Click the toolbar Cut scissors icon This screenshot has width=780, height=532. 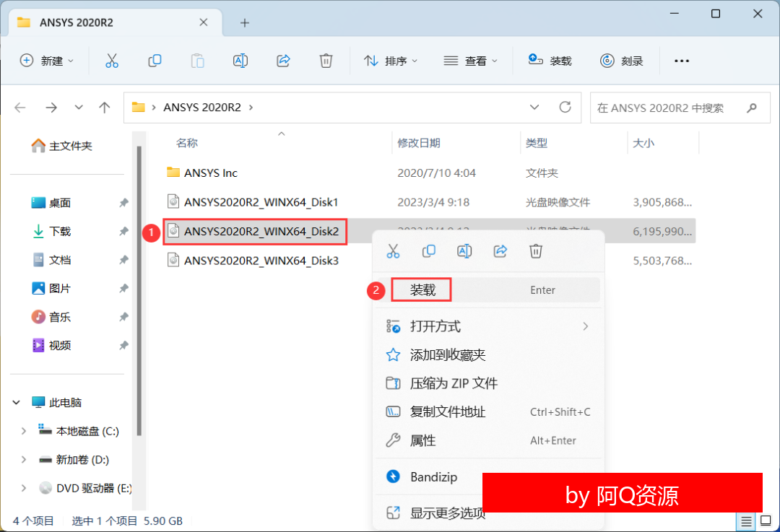tap(112, 61)
